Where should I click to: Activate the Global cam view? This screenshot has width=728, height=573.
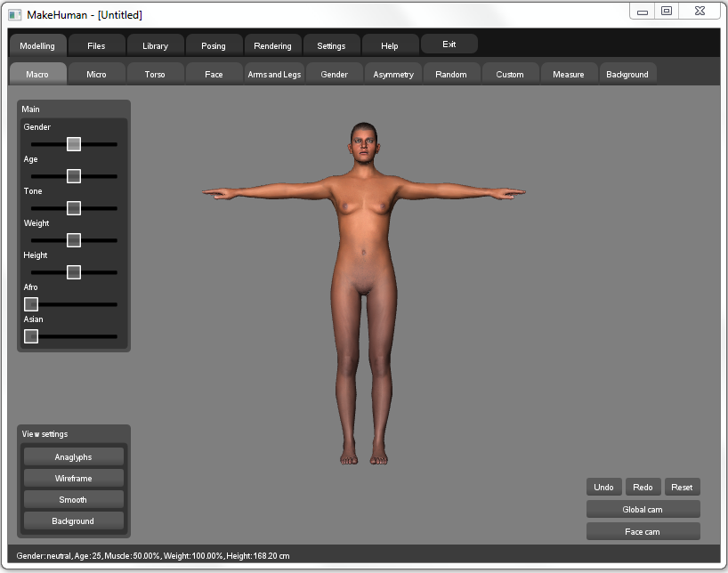(643, 510)
